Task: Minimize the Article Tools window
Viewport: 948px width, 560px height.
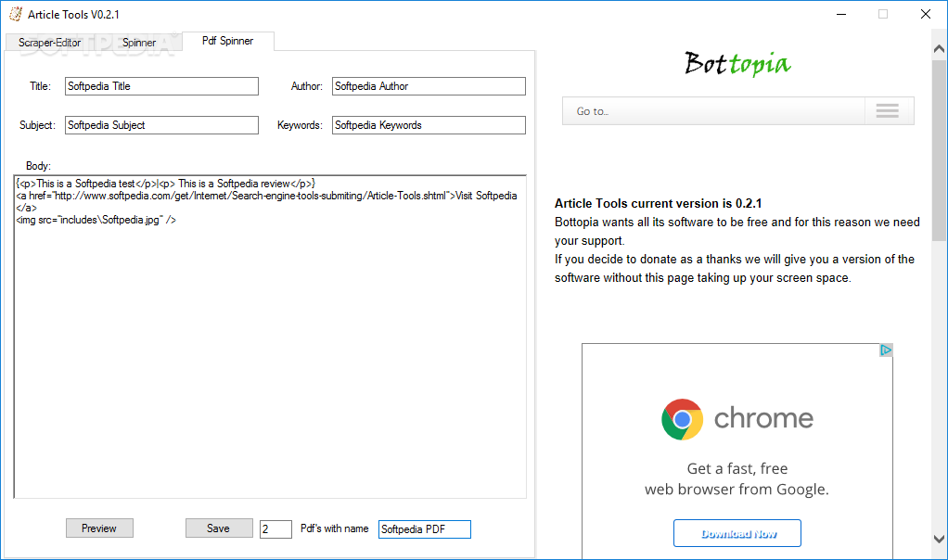Action: (841, 14)
